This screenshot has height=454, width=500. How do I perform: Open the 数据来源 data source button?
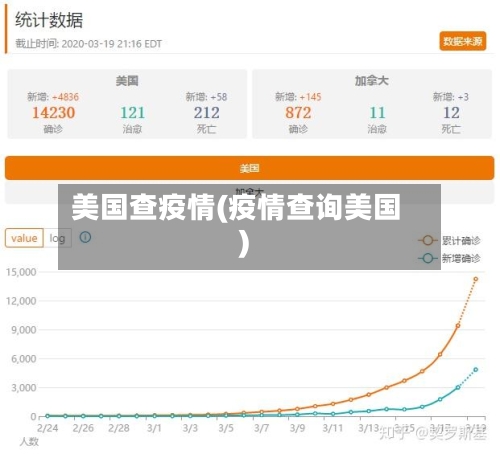point(462,41)
